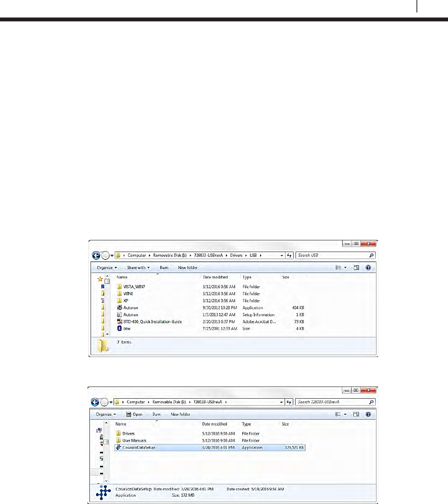Screen dimensions: 448x504
Task: Click Burn in USB window toolbar
Action: [164, 268]
